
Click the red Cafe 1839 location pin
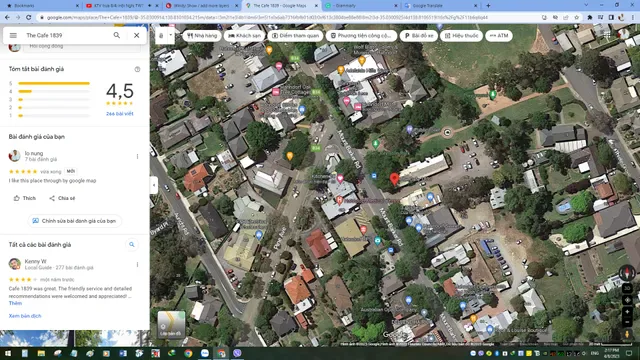[x=394, y=179]
